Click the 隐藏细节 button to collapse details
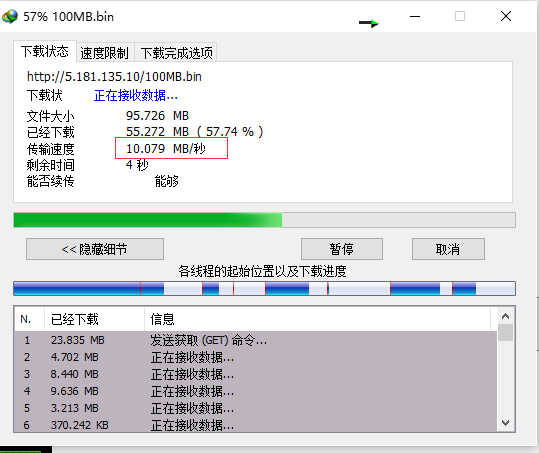The image size is (539, 453). click(x=95, y=249)
